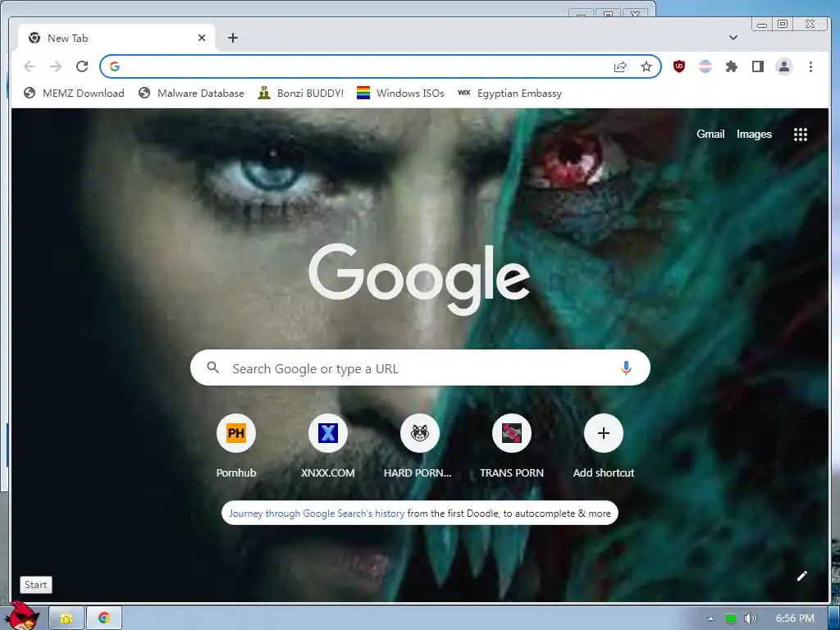
Task: Open the MEMZ Download bookmark
Action: point(74,94)
